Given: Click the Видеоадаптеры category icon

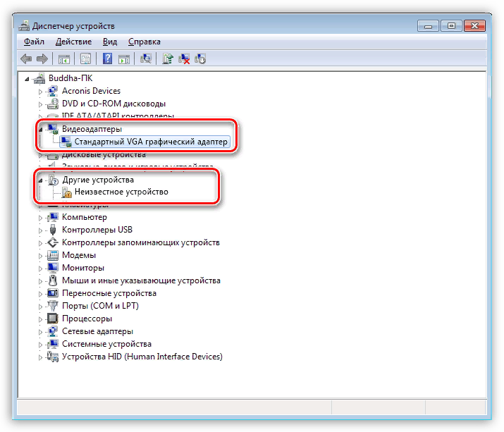Looking at the screenshot, I should (x=52, y=129).
